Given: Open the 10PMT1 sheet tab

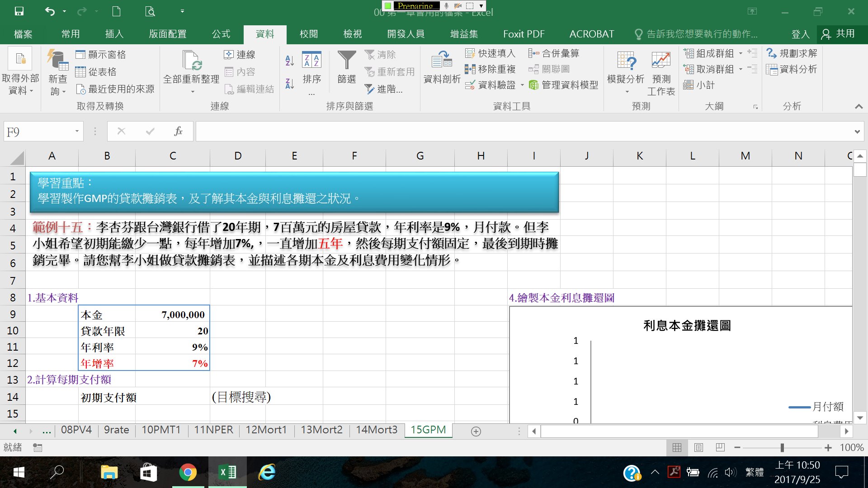Looking at the screenshot, I should (x=161, y=430).
